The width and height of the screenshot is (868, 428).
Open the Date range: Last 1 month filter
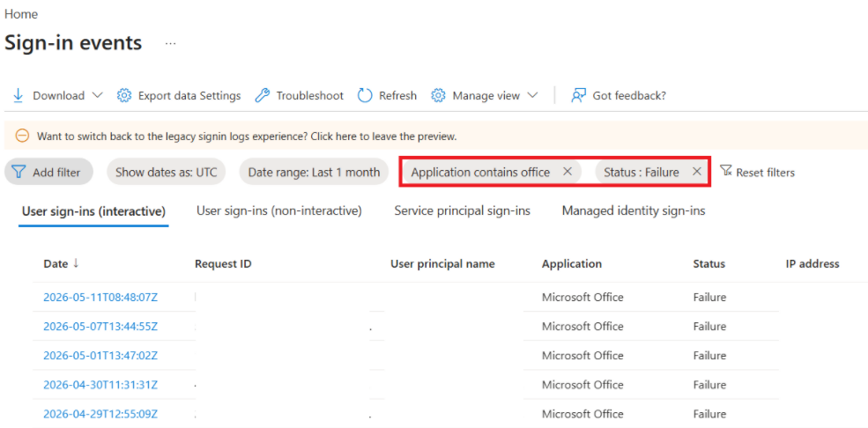coord(314,172)
